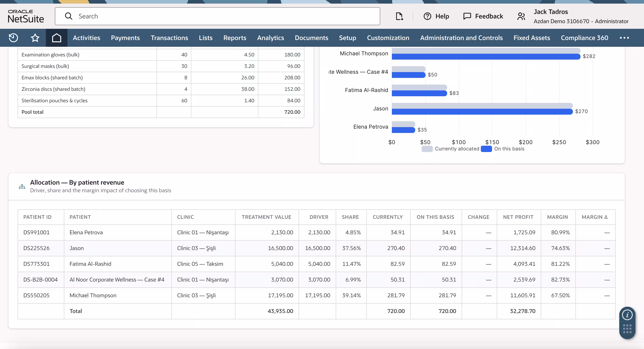Viewport: 644px width, 349px height.
Task: Expand the Compliance 360 menu
Action: coord(584,38)
